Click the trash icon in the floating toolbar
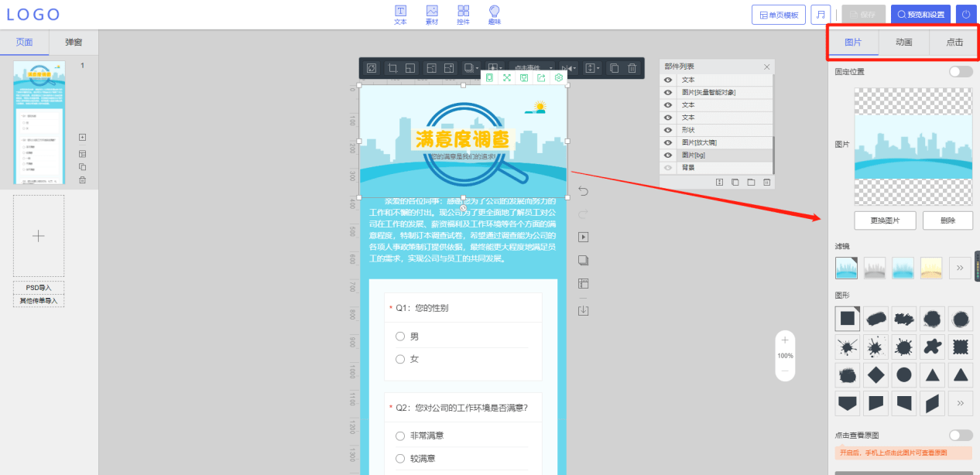 tap(632, 68)
